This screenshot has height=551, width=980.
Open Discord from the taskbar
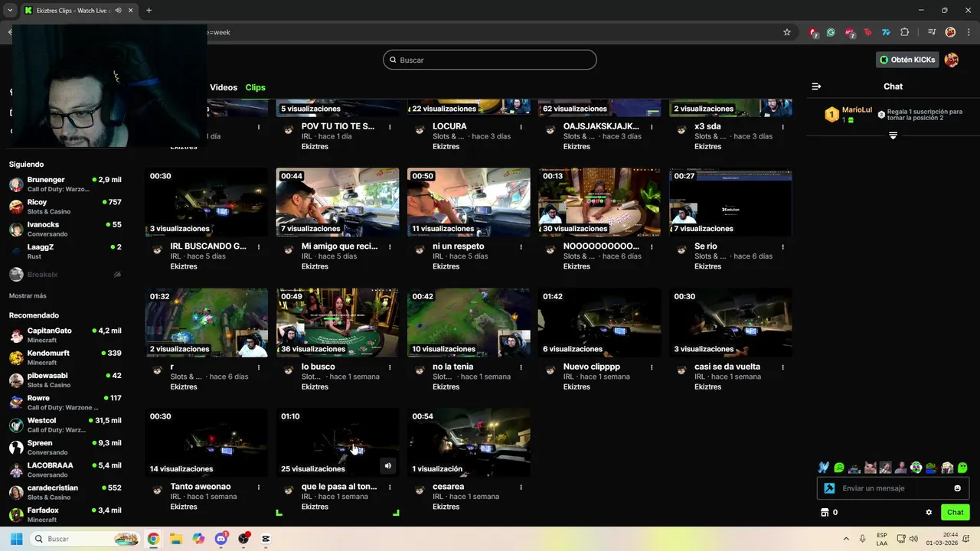click(221, 539)
